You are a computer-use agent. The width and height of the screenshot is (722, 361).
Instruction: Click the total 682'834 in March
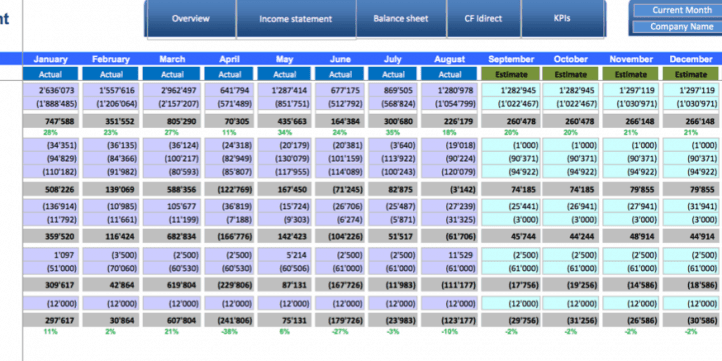click(x=172, y=237)
